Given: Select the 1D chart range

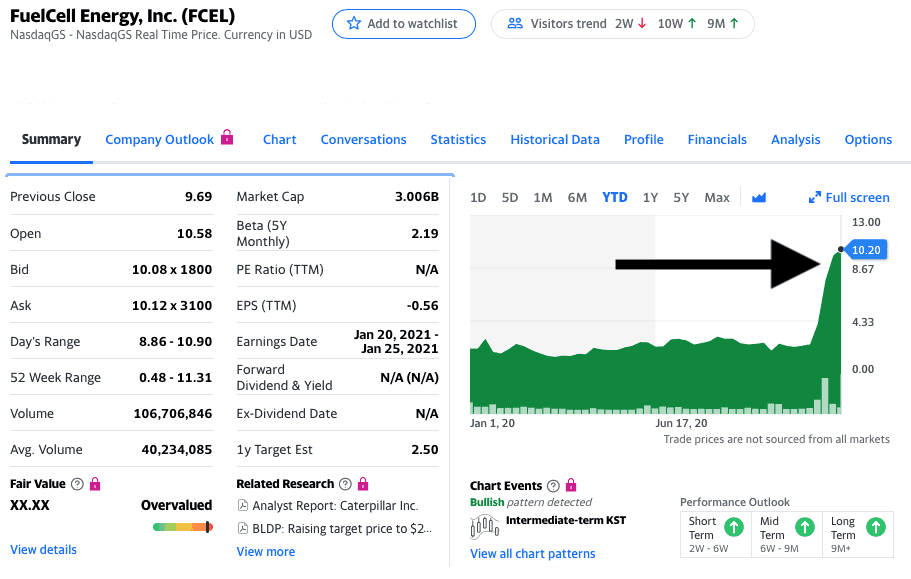Looking at the screenshot, I should (x=478, y=198).
